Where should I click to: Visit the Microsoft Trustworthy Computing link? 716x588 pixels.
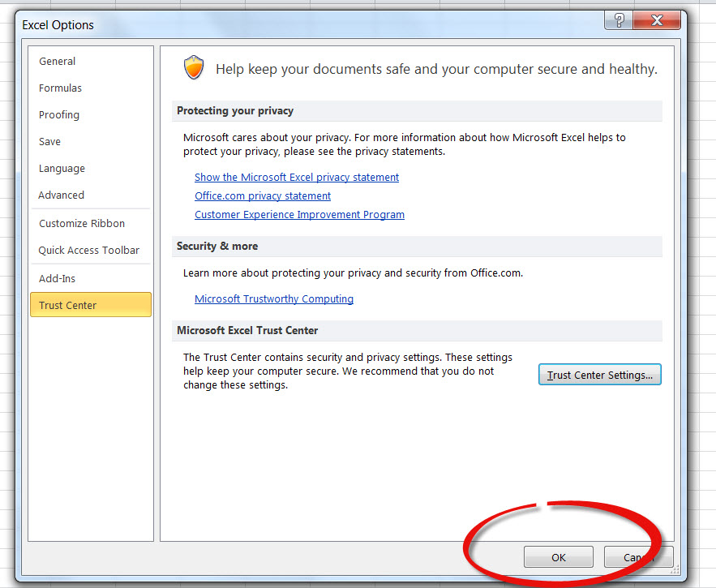(274, 299)
